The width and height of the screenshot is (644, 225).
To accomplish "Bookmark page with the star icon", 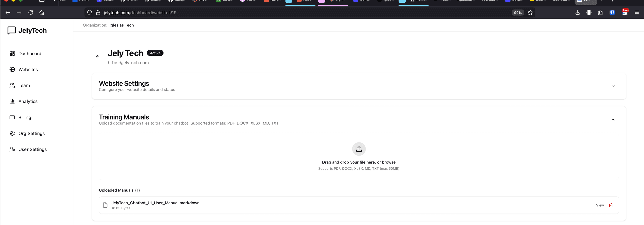I will (x=530, y=13).
